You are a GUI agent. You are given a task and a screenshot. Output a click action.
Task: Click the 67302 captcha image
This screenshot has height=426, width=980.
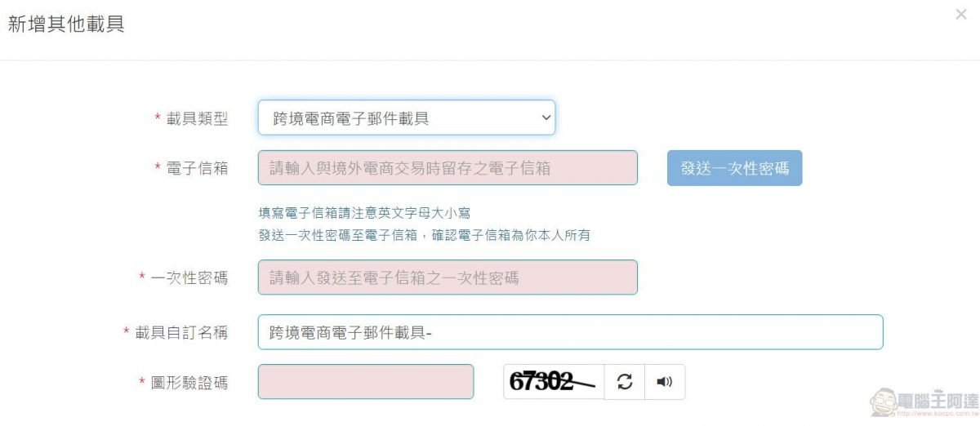(x=553, y=382)
